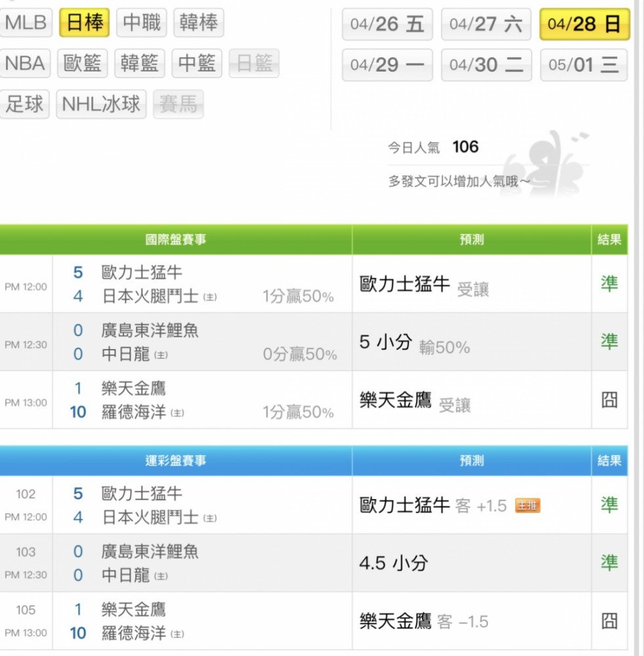Click the orange 主推 badge
Screen dimensions: 644x656
tap(528, 506)
